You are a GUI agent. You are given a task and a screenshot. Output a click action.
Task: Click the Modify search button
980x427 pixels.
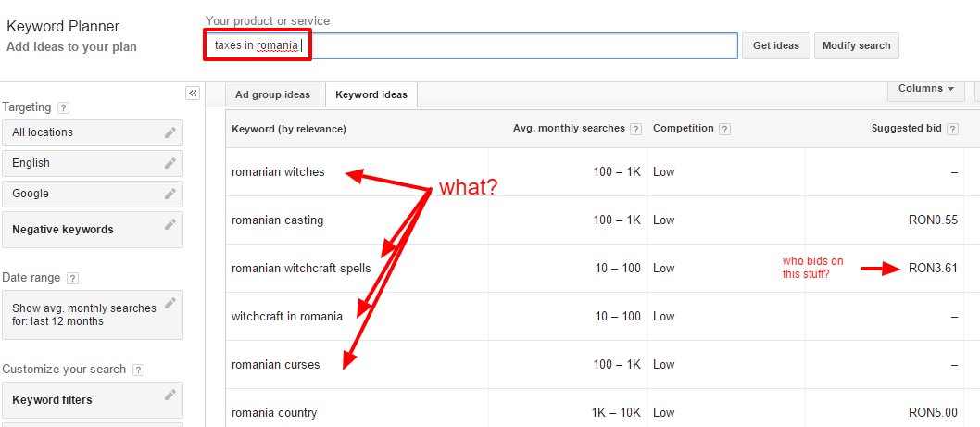[856, 45]
